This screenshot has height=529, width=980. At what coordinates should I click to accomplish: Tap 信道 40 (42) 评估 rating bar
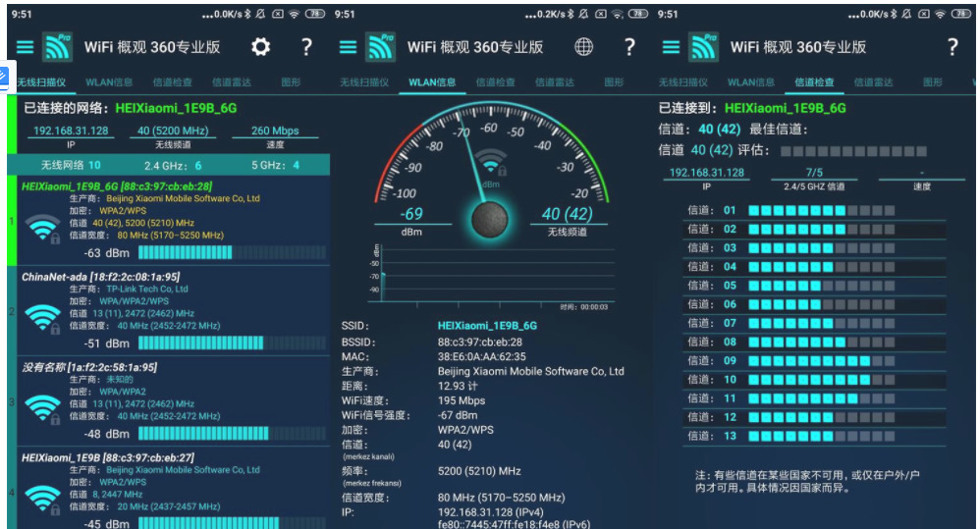(853, 151)
